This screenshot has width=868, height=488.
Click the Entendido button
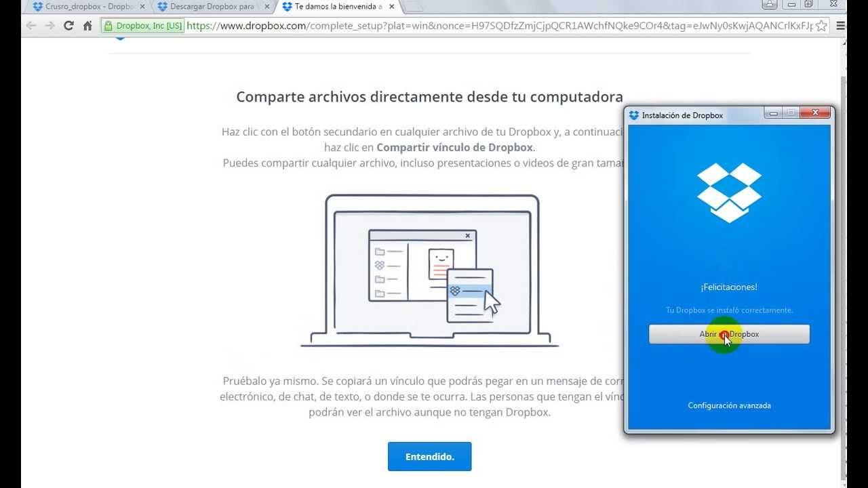[x=429, y=457]
